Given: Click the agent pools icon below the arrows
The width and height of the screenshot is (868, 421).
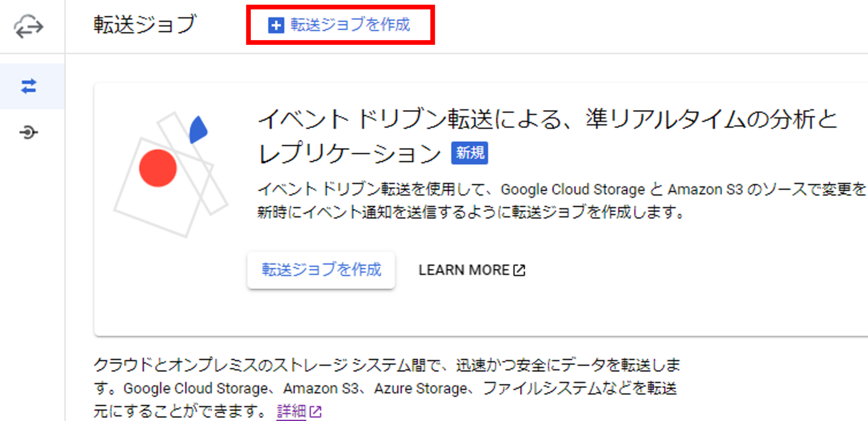Looking at the screenshot, I should [x=29, y=132].
